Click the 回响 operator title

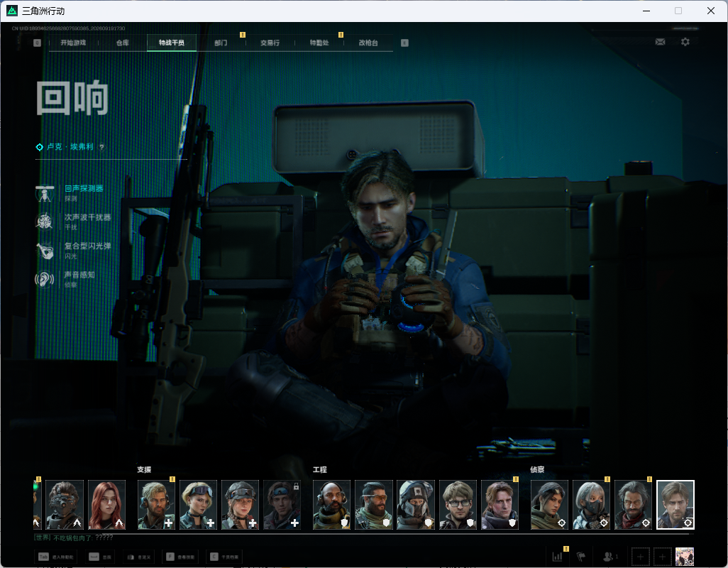tap(72, 98)
